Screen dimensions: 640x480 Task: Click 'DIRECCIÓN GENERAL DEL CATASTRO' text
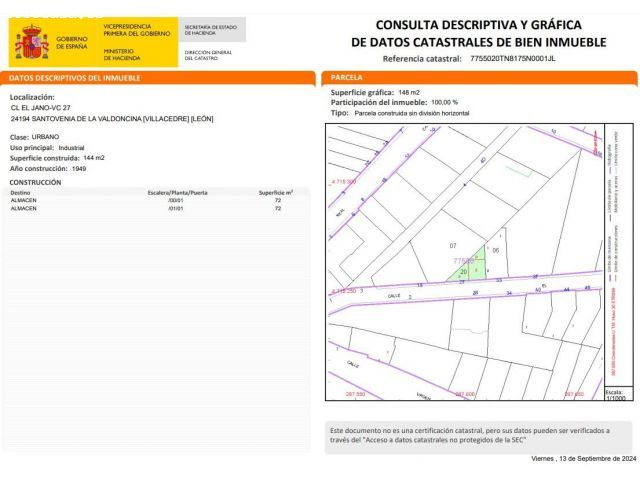pyautogui.click(x=208, y=55)
